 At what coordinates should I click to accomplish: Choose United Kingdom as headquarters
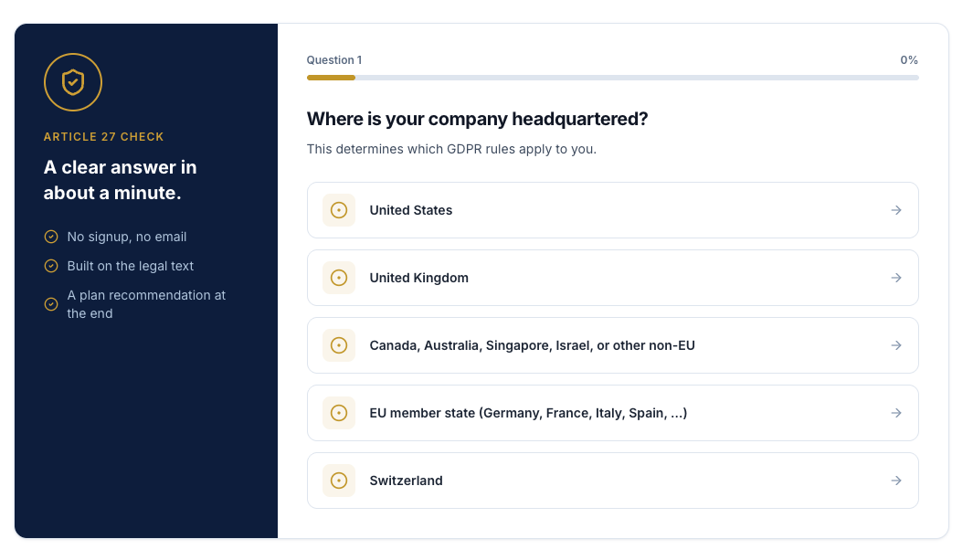point(612,278)
